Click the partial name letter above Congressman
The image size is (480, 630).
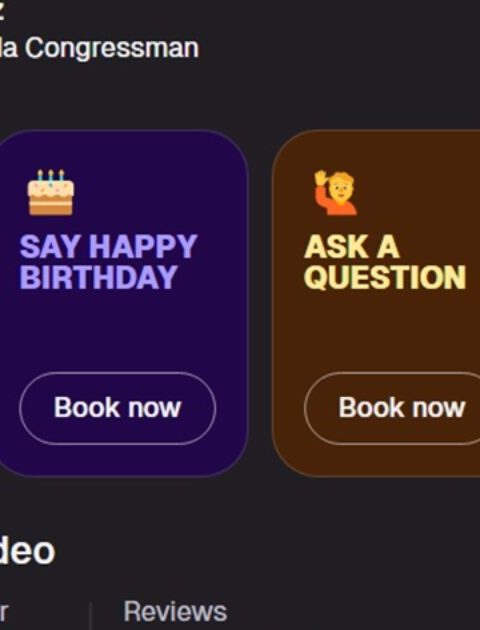coord(2,10)
